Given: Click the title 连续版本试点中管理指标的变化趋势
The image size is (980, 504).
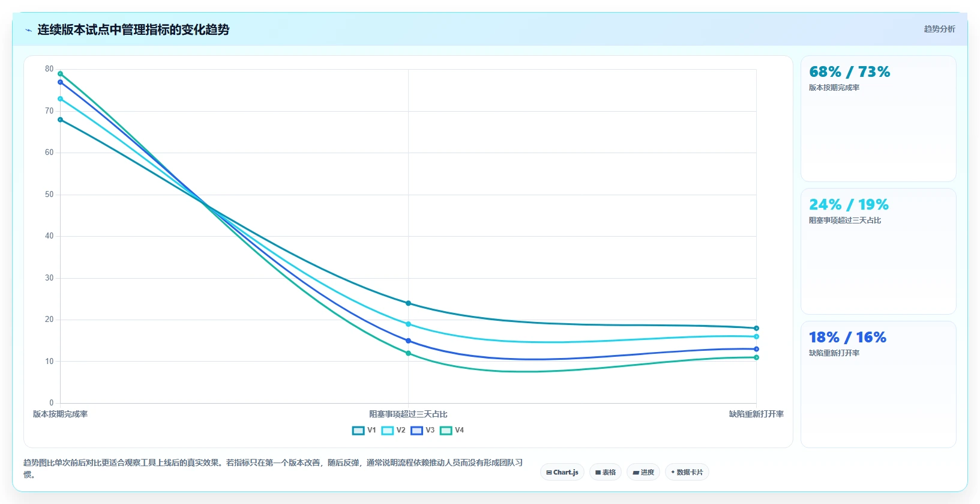Looking at the screenshot, I should (133, 29).
